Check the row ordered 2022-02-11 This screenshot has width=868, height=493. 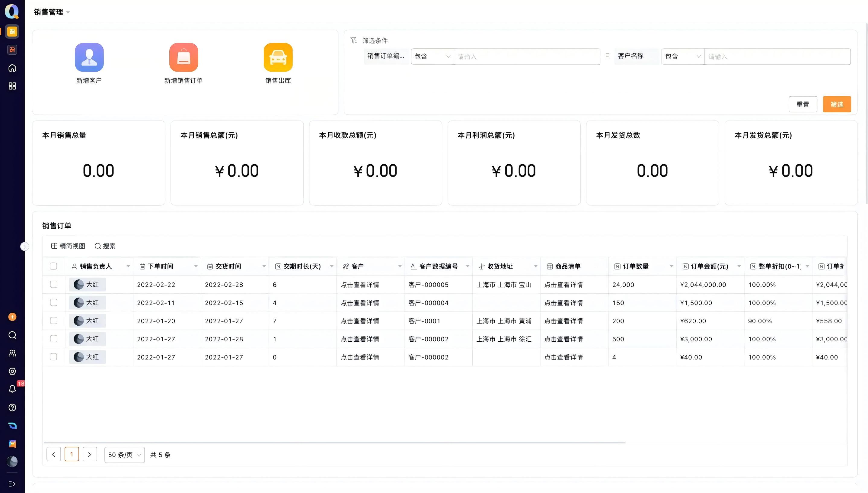53,302
